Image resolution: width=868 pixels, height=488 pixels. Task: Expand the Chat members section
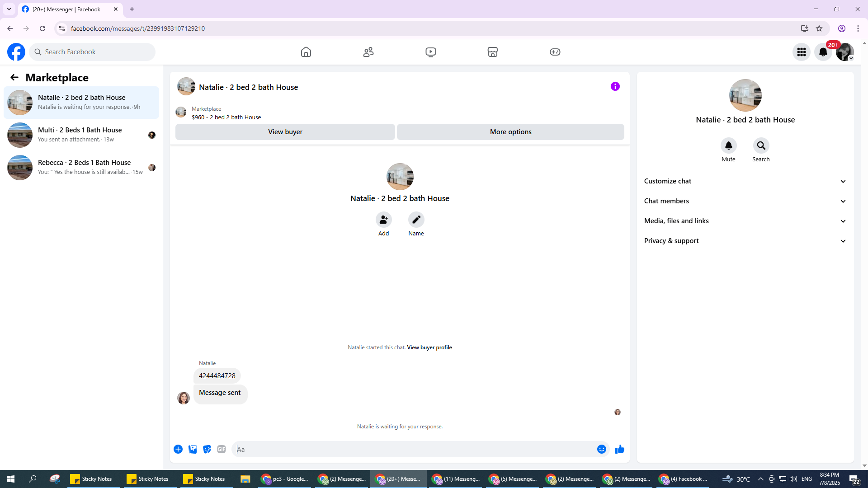click(745, 201)
